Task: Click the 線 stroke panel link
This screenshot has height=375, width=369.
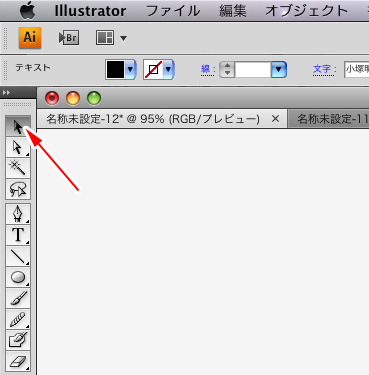Action: 208,70
